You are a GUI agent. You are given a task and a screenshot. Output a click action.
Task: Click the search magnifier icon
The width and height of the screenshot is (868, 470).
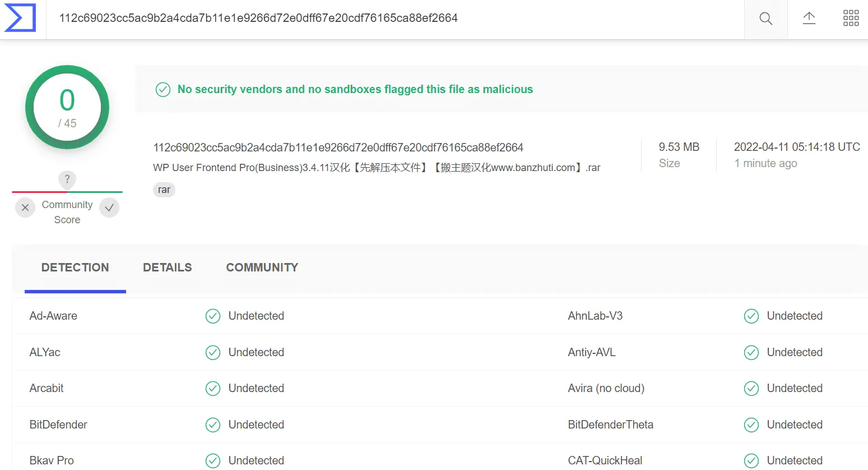pos(765,19)
